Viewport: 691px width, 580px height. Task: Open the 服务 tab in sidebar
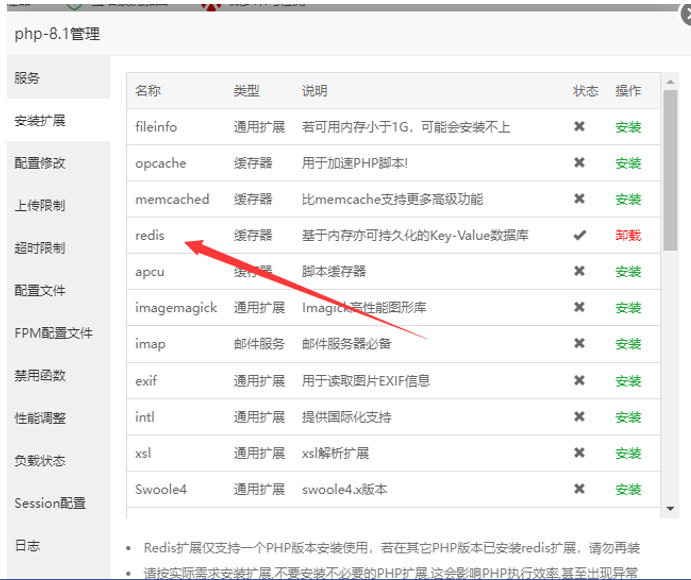pos(58,78)
